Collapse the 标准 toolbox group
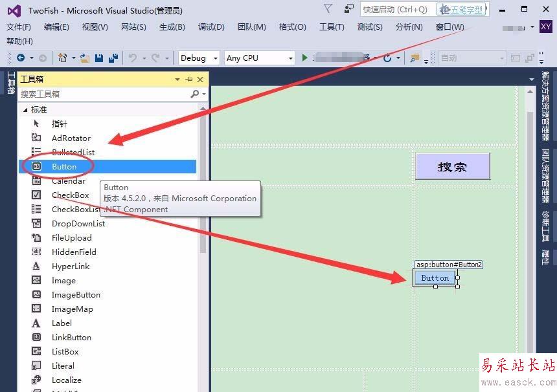This screenshot has width=557, height=392. point(25,110)
